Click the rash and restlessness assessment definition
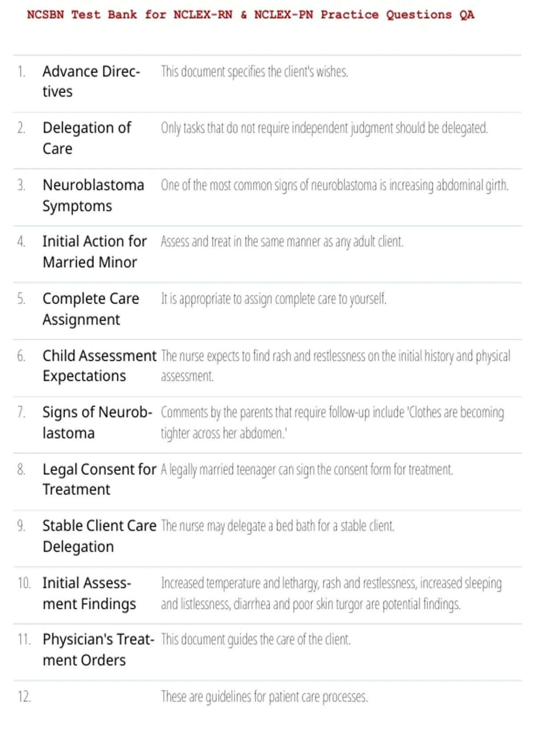Viewport: 534px width, 756px height. point(336,366)
